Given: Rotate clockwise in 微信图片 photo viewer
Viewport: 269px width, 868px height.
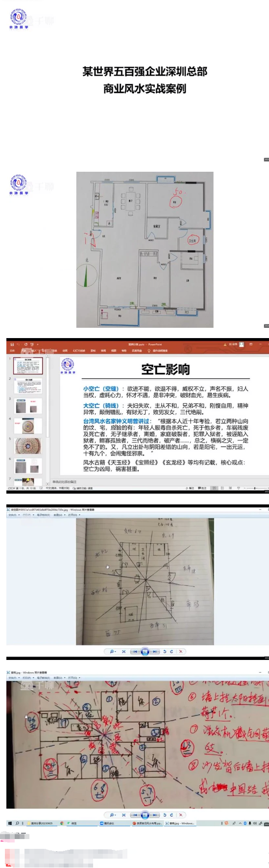Looking at the screenshot, I should click(171, 652).
